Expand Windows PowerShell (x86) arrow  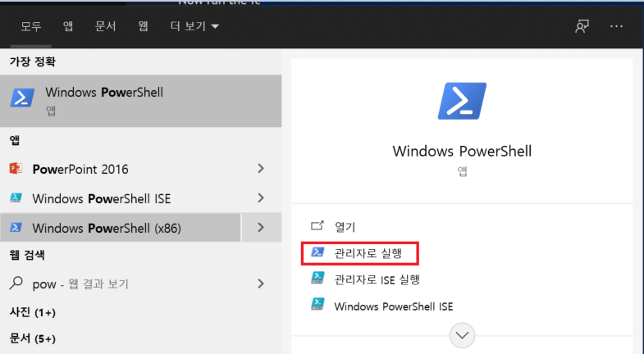(x=261, y=227)
